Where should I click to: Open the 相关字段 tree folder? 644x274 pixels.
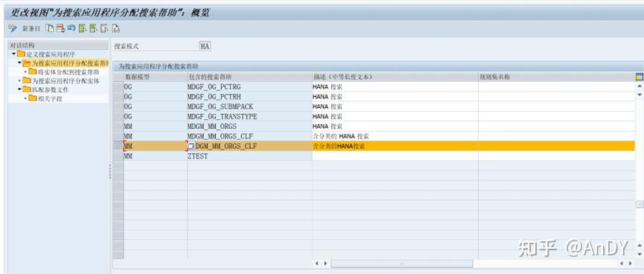45,98
